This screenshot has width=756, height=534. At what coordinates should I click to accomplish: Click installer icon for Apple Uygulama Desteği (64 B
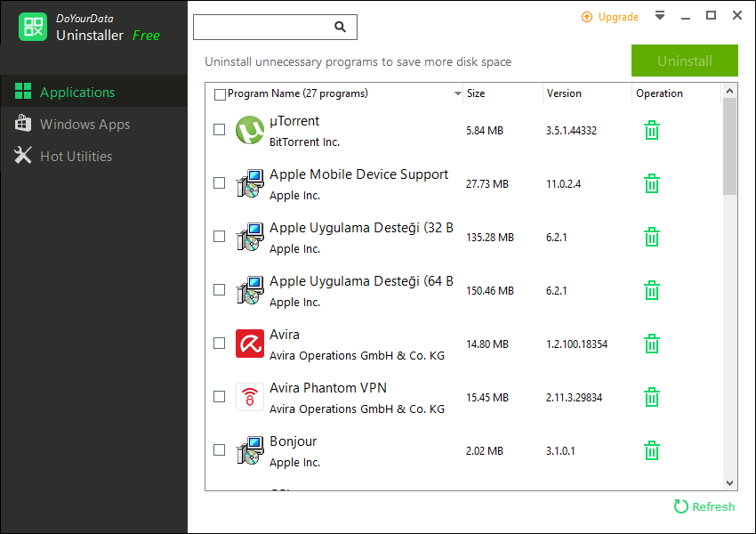coord(250,290)
